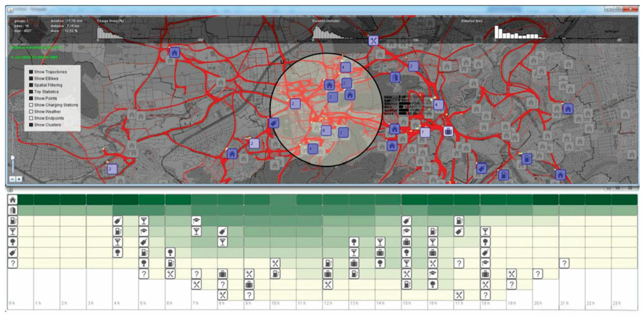Click the tools icon in the 17 h column

(x=459, y=295)
